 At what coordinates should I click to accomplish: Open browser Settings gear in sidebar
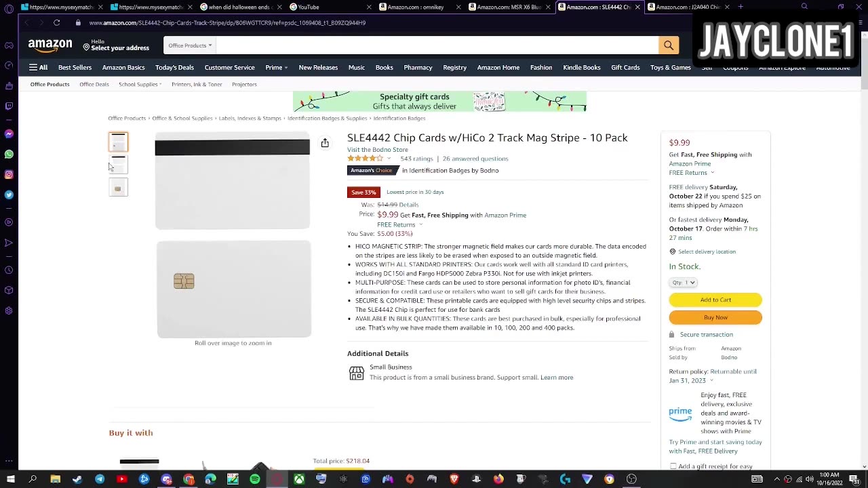(9, 310)
